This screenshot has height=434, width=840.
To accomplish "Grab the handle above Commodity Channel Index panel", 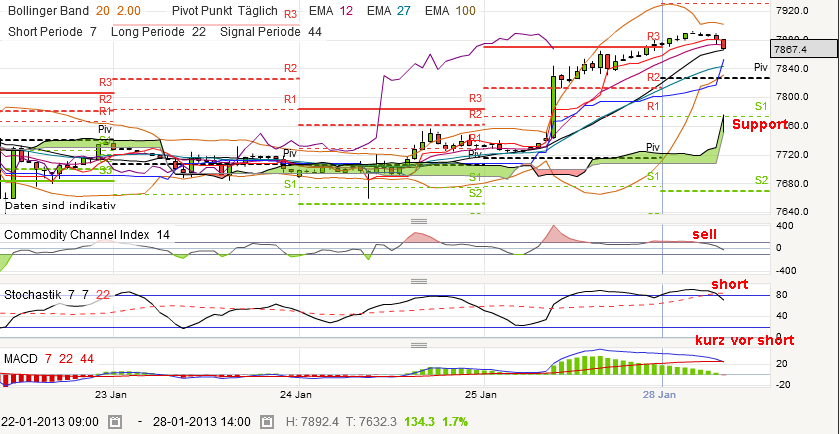I will (x=418, y=221).
